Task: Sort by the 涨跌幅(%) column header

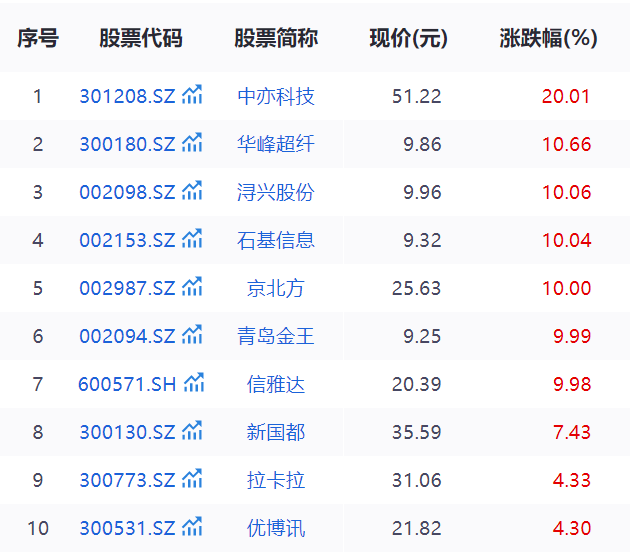Action: [548, 39]
